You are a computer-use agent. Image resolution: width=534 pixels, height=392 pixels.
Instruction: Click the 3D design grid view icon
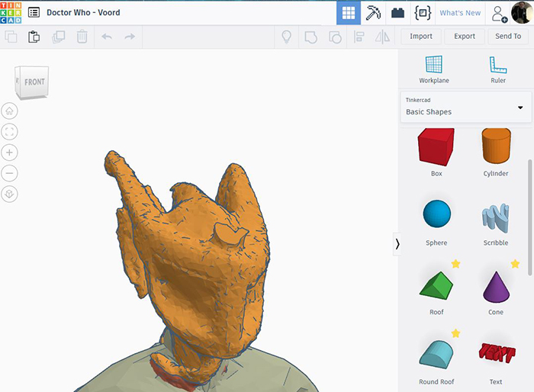pyautogui.click(x=349, y=13)
